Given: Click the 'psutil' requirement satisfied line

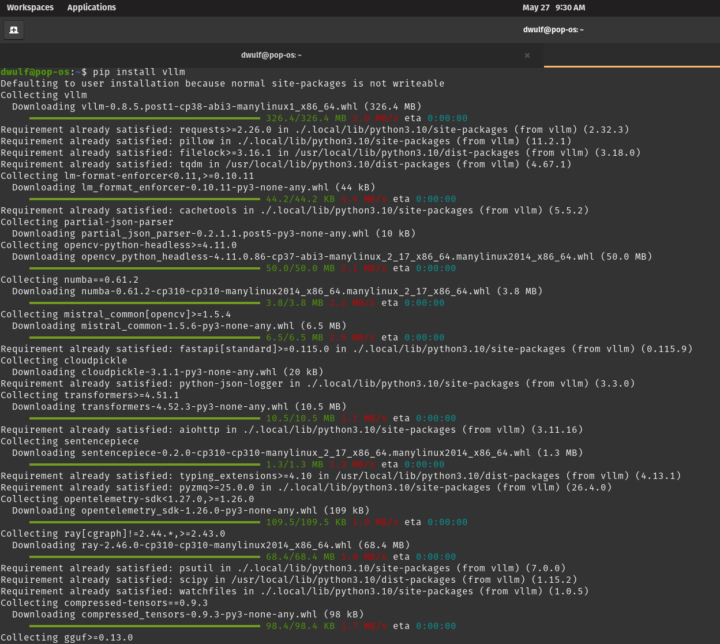Looking at the screenshot, I should [x=283, y=569].
